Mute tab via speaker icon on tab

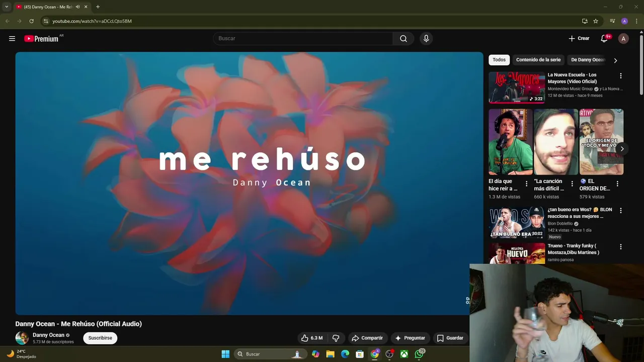pos(77,7)
